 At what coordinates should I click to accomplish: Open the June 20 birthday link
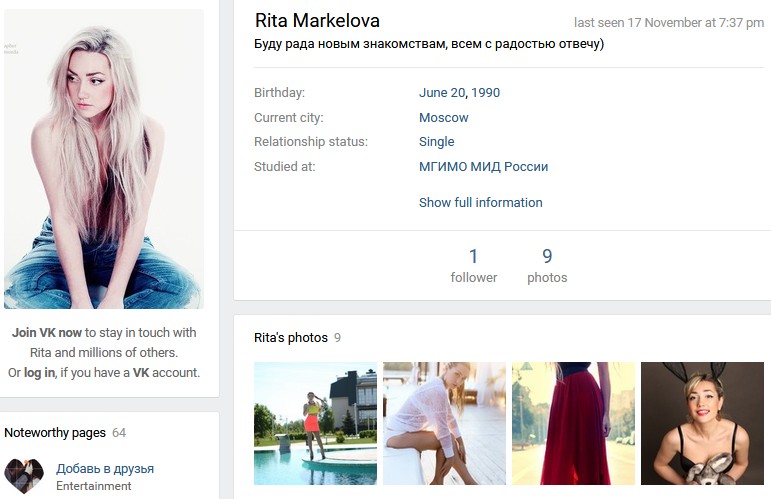tap(441, 93)
